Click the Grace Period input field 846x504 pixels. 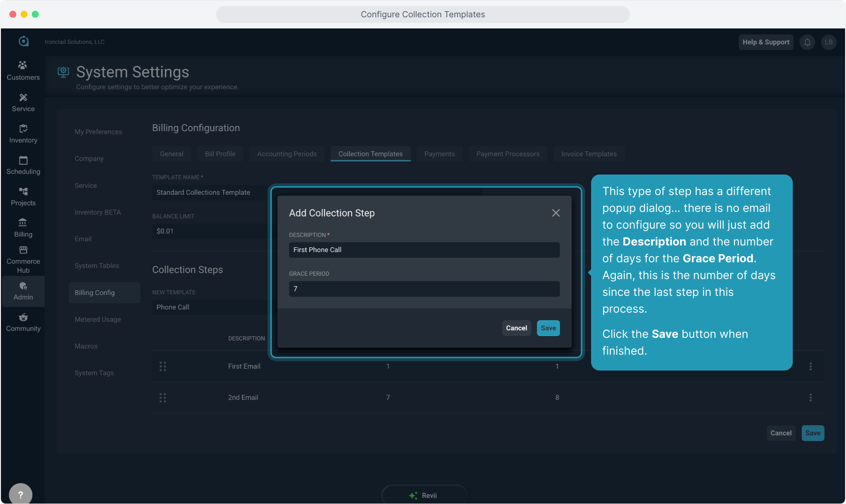tap(424, 289)
